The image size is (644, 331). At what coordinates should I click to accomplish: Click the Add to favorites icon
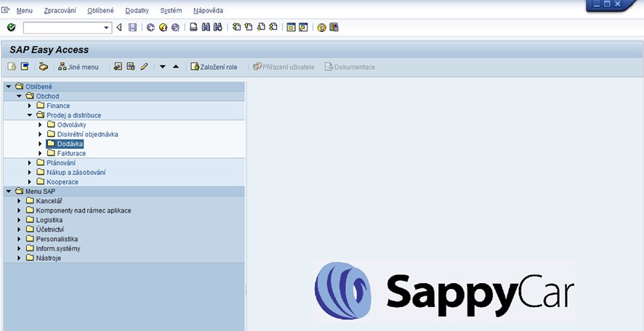(x=118, y=67)
